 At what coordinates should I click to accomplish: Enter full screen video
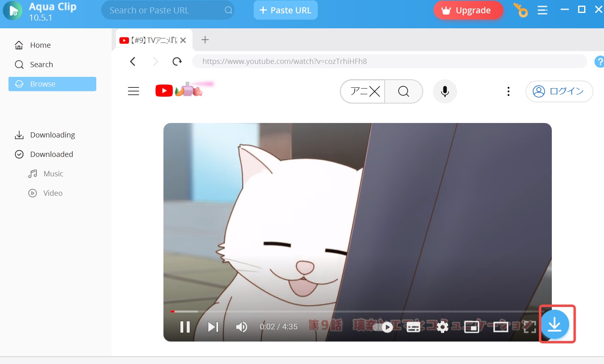point(530,327)
